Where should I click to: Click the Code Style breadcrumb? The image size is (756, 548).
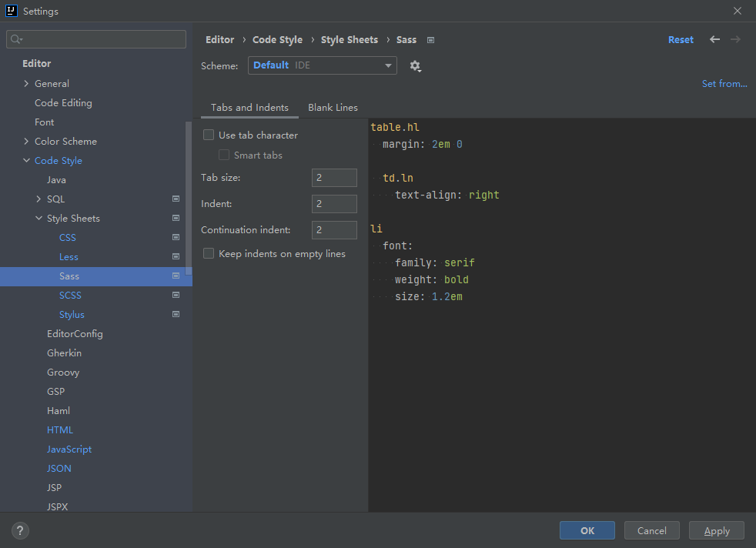(277, 40)
